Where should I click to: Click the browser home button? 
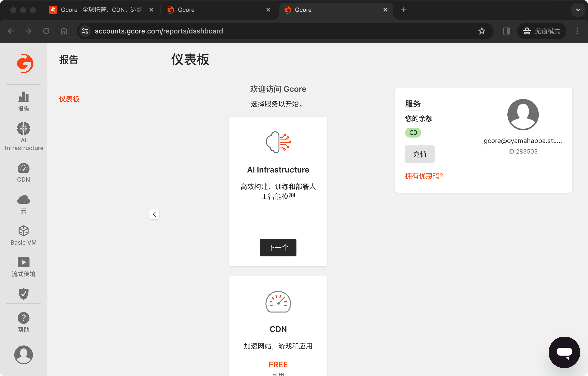coord(64,31)
